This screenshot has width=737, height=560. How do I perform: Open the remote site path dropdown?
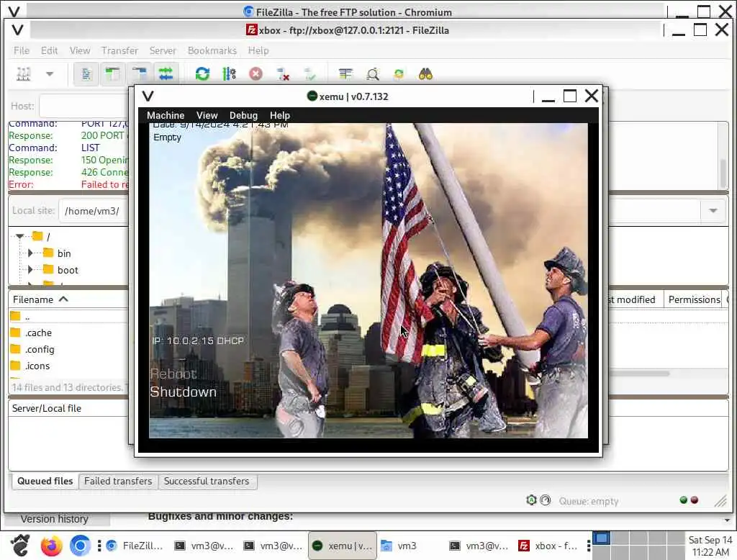click(713, 211)
